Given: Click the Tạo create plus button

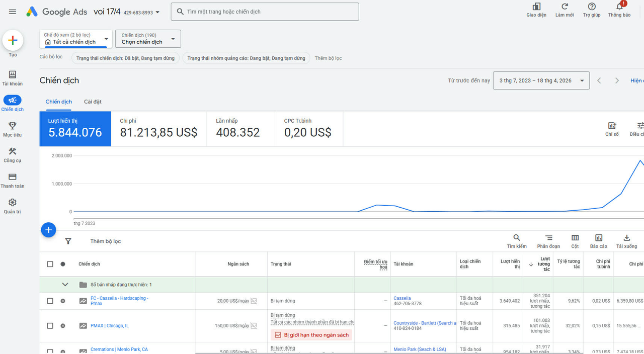Looking at the screenshot, I should point(13,41).
